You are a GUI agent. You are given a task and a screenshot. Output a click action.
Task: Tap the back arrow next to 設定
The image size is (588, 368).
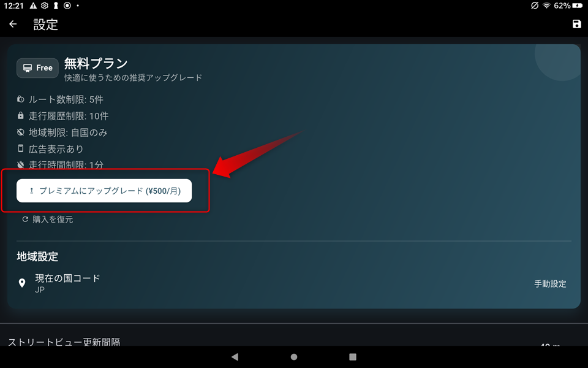click(12, 24)
